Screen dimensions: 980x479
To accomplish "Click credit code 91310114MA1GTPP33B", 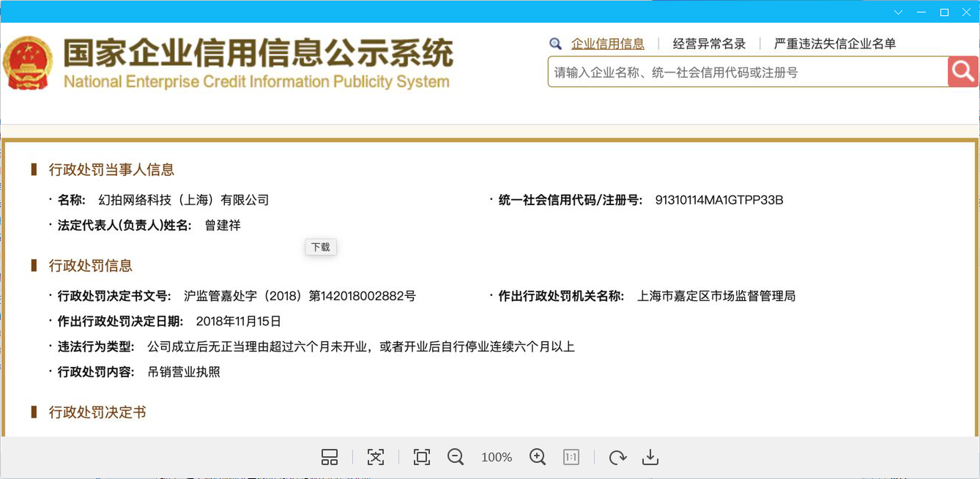I will tap(719, 200).
